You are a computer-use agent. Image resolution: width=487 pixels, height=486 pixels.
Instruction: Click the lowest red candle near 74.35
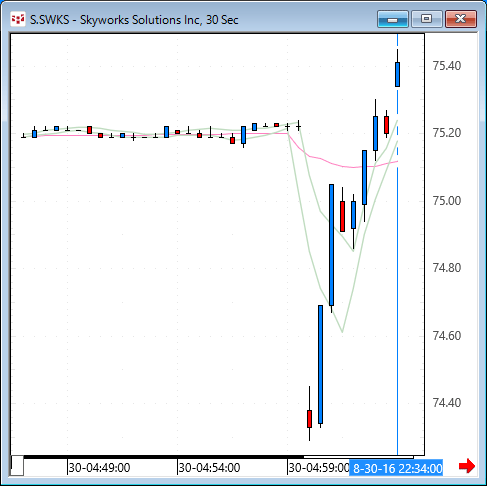pyautogui.click(x=309, y=419)
